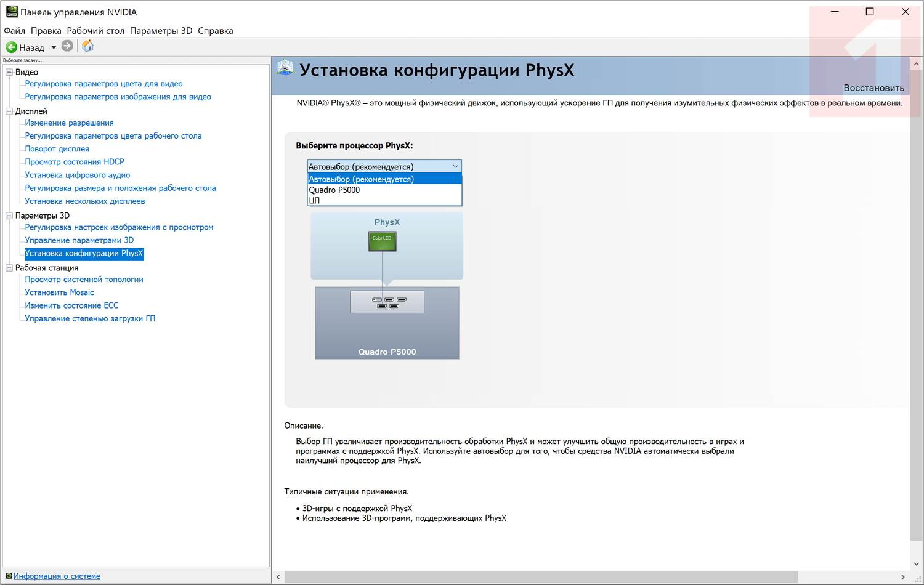924x585 pixels.
Task: Click the Quadro P5000 connector ports graphic
Action: click(387, 302)
